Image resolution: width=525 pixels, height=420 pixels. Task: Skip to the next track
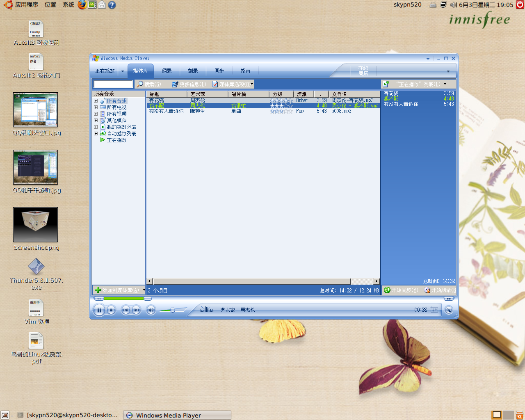pyautogui.click(x=137, y=310)
